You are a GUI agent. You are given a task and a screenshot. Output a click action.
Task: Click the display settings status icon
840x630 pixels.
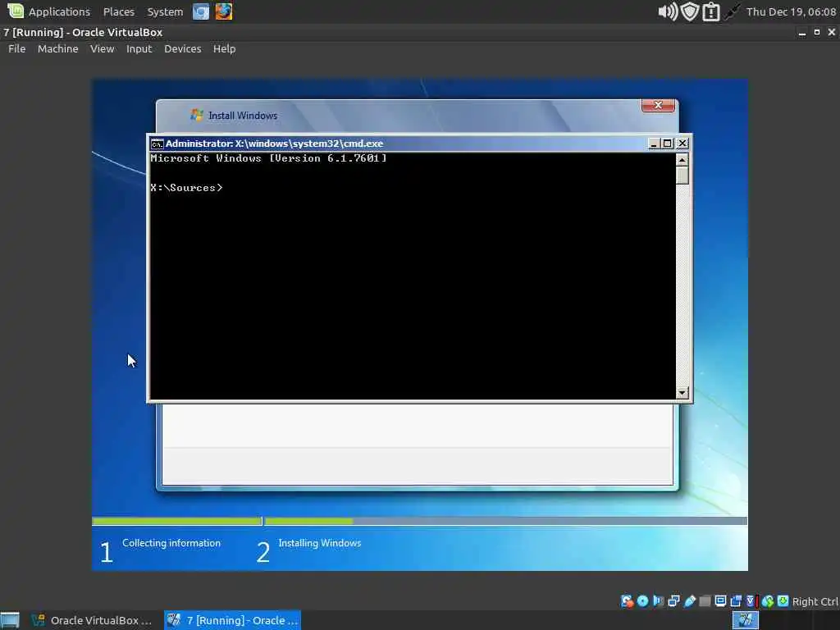720,601
